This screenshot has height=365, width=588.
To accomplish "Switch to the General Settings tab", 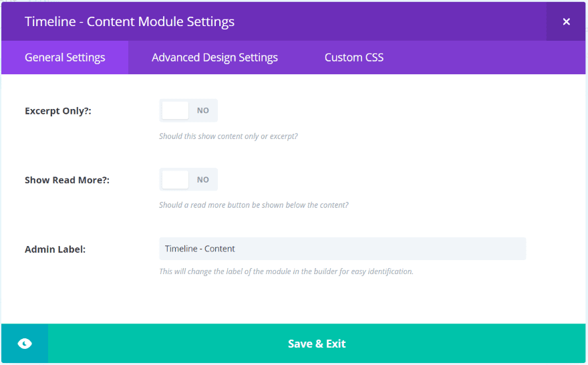I will [65, 57].
